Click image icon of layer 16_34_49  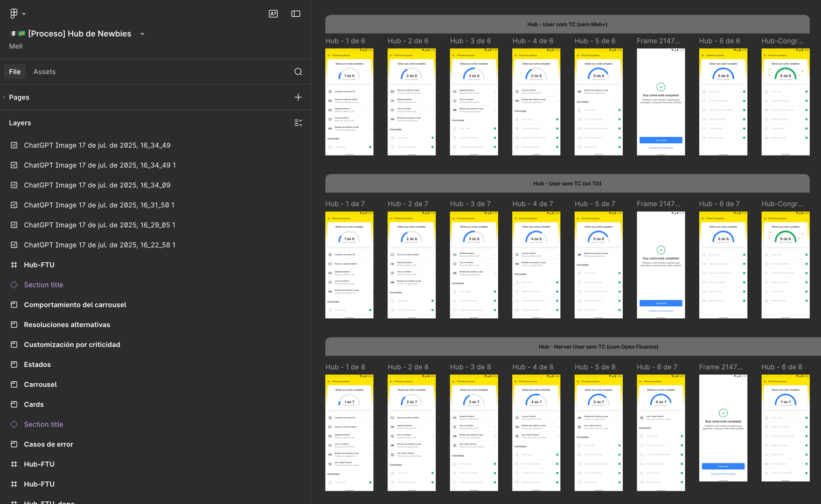14,145
